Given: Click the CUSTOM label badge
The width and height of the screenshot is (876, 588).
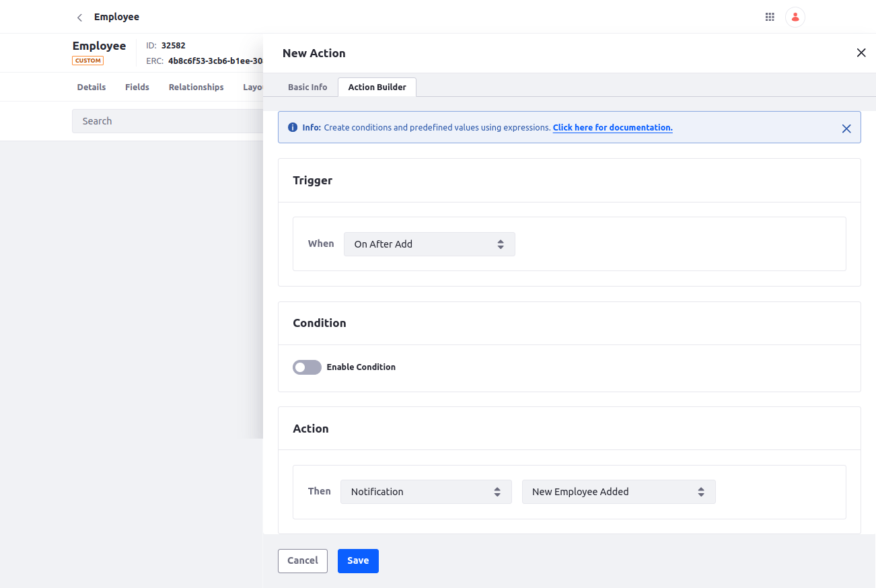Looking at the screenshot, I should tap(88, 61).
